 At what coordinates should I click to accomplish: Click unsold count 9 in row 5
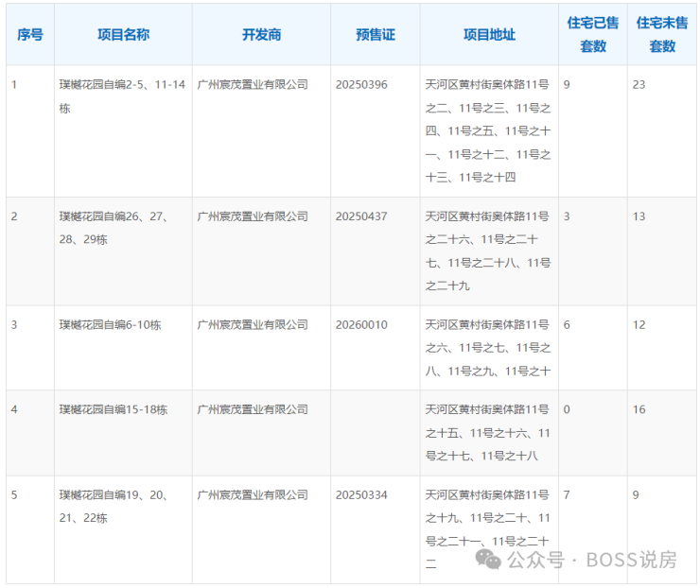point(636,495)
